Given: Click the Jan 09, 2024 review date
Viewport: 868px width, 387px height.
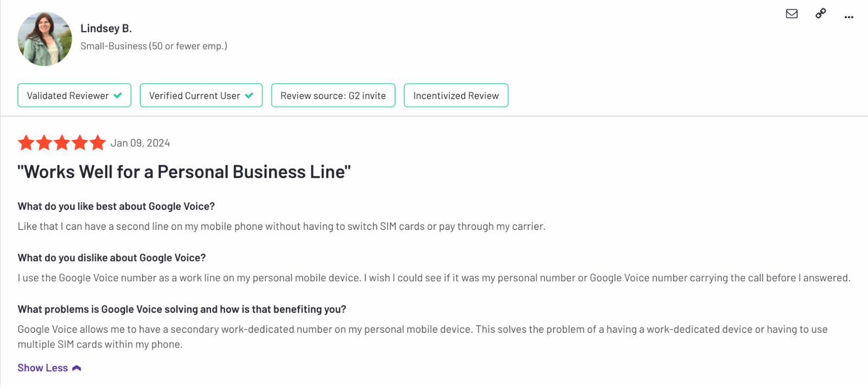Looking at the screenshot, I should [x=141, y=143].
